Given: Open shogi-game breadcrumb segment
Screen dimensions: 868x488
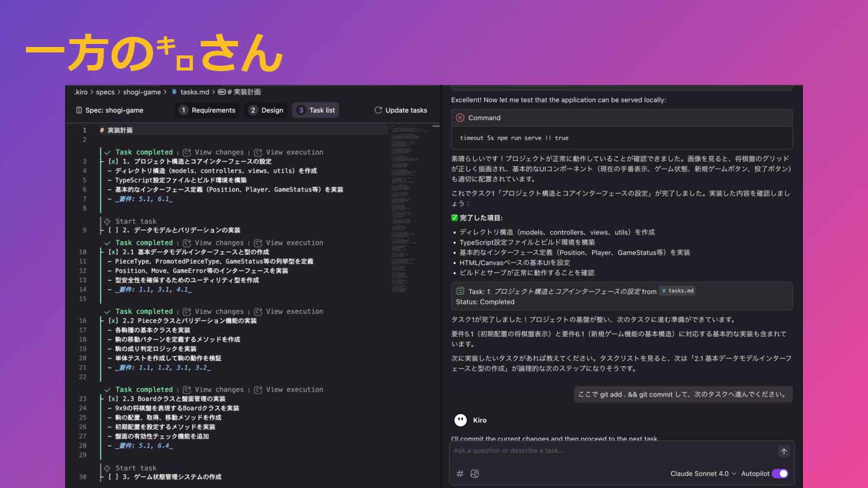Looking at the screenshot, I should [x=142, y=92].
